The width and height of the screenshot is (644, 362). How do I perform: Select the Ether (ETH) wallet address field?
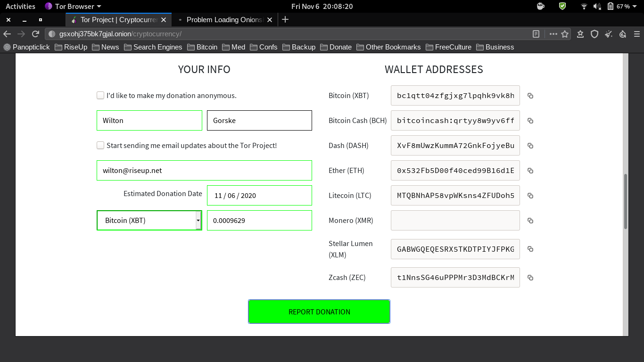455,171
